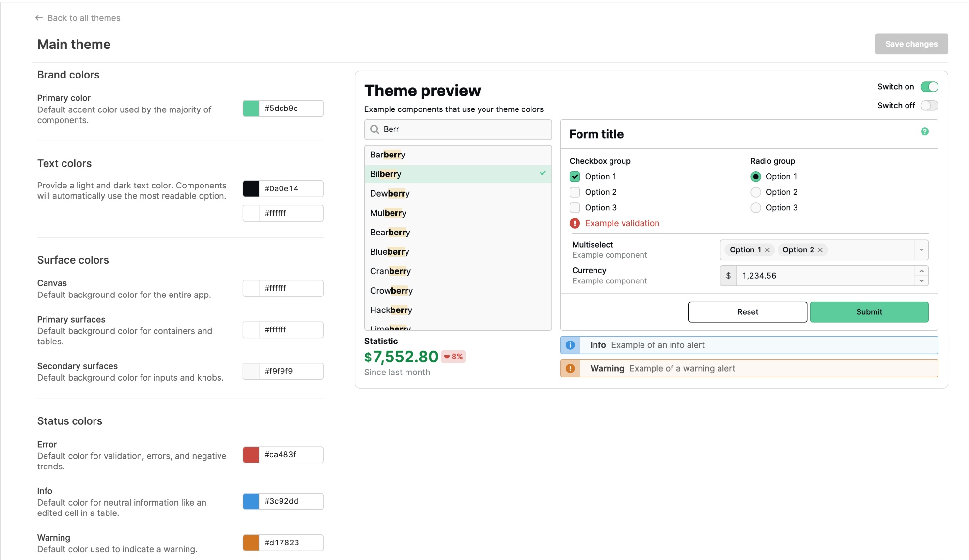
Task: Click the Reset button
Action: tap(748, 312)
